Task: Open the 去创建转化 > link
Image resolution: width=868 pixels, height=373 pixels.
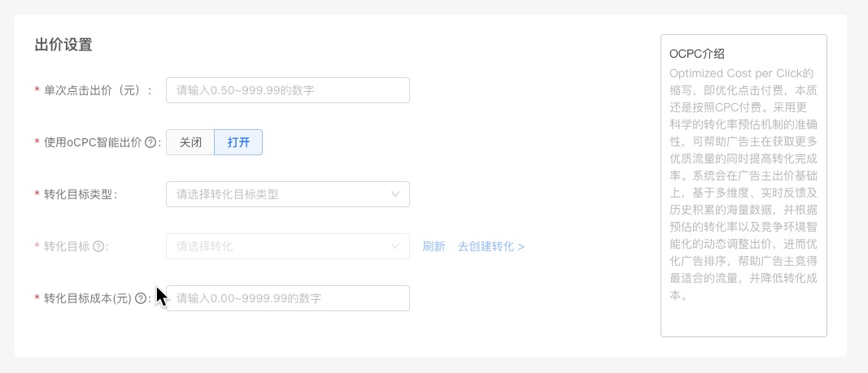Action: [491, 246]
